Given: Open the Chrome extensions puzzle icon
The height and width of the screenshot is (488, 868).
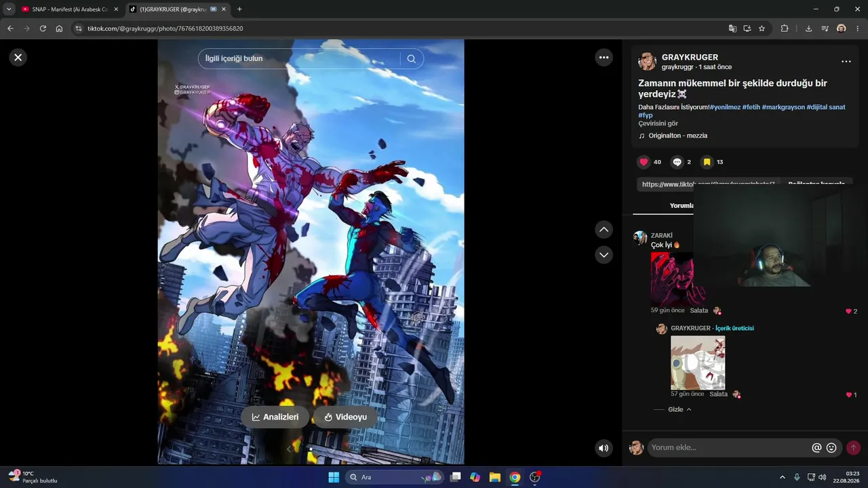Looking at the screenshot, I should pos(785,28).
